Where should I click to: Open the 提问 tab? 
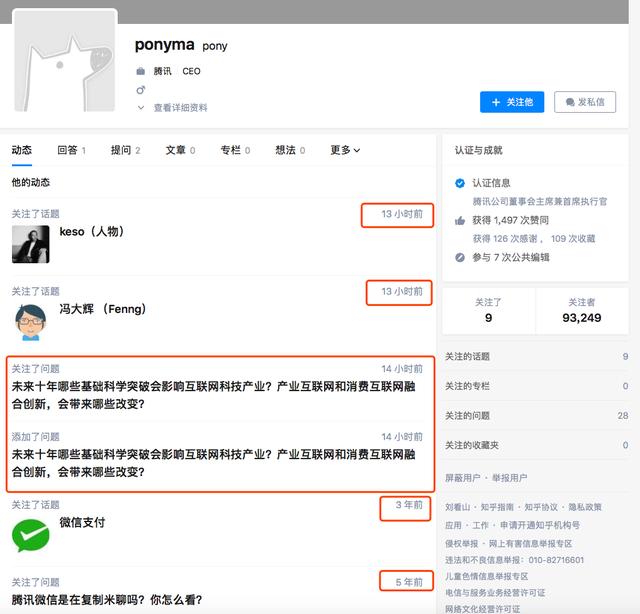coord(125,150)
